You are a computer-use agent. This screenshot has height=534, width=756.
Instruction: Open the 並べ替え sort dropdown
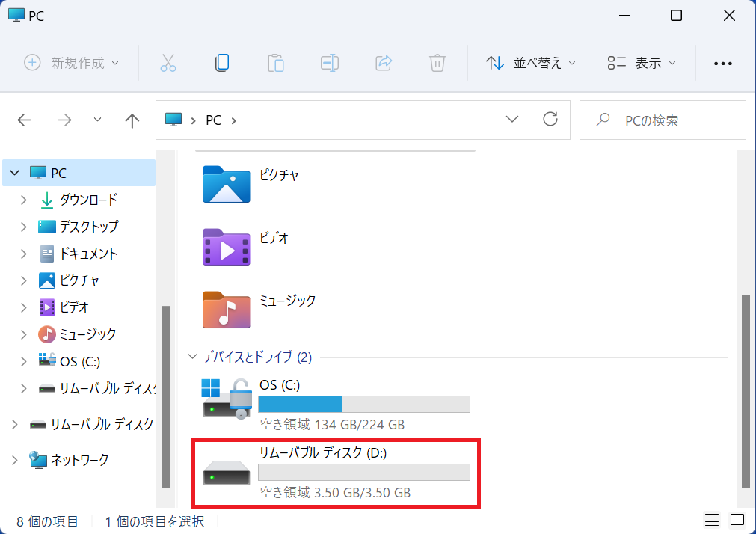(x=531, y=63)
